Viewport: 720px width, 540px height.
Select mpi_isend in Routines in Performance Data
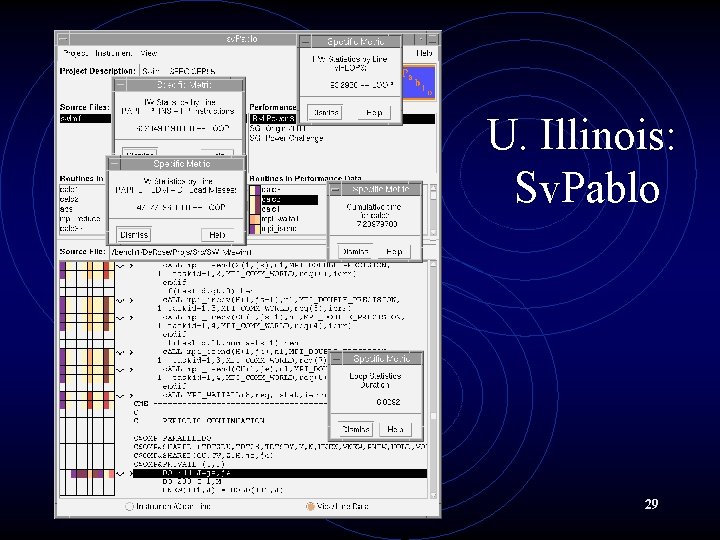tap(279, 229)
